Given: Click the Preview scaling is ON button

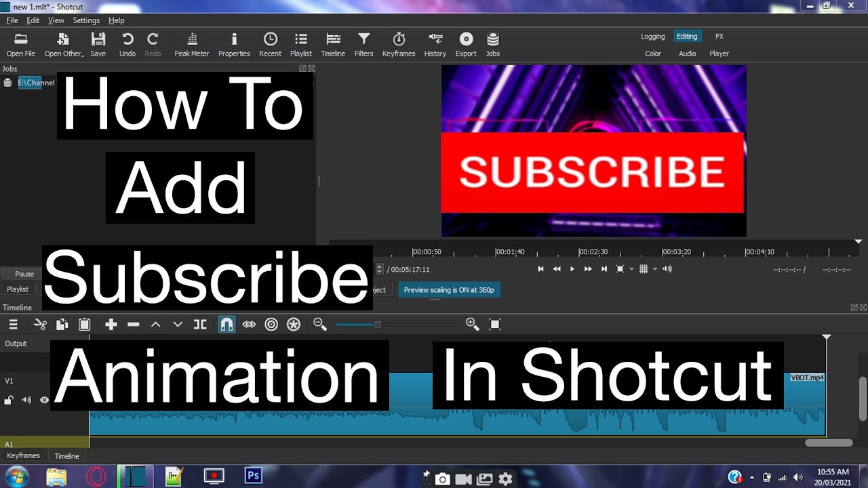Looking at the screenshot, I should [x=449, y=289].
